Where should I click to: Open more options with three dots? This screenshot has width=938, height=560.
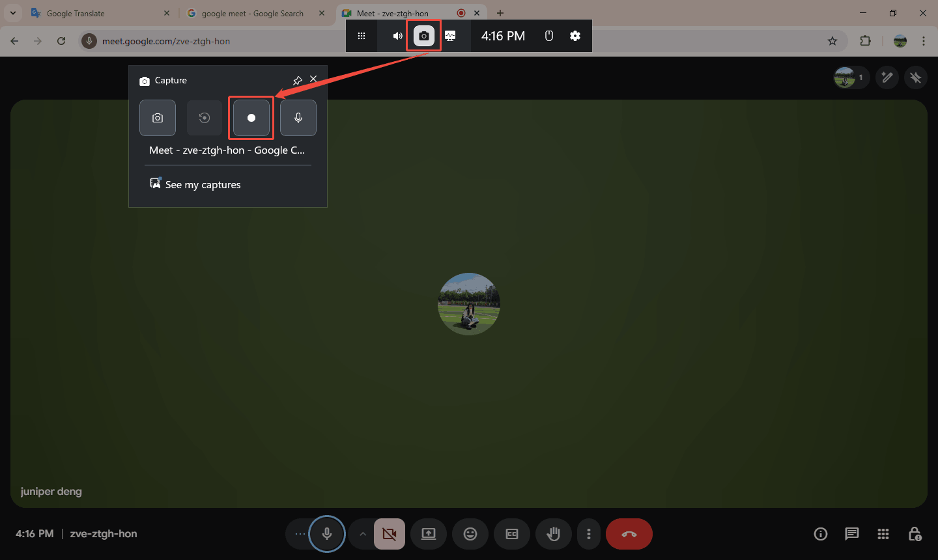coord(589,533)
